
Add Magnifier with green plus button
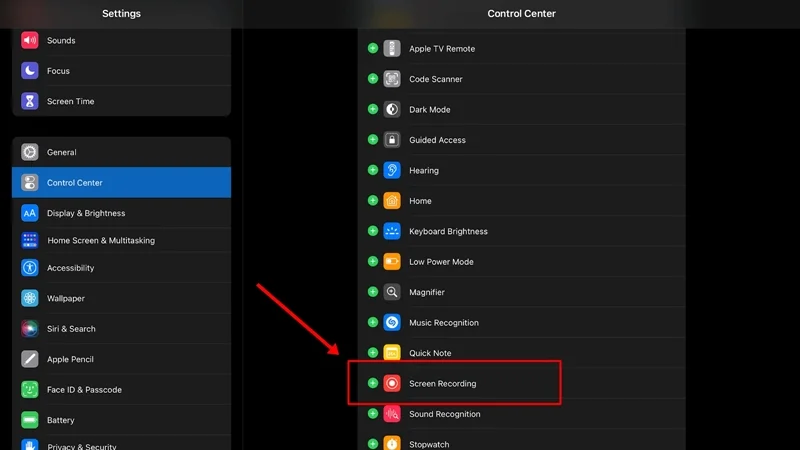(372, 292)
